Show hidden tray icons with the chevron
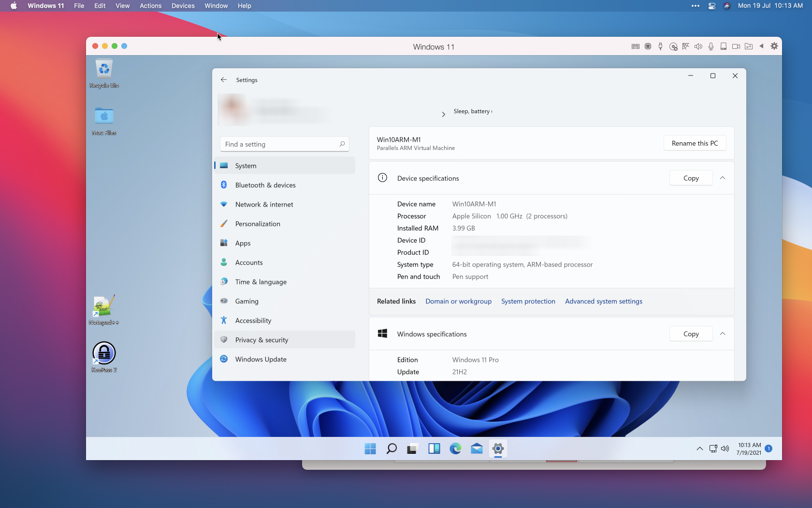This screenshot has height=508, width=812. pos(699,449)
